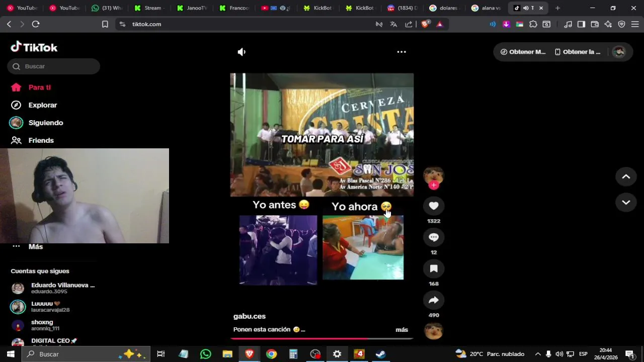Show hidden system tray icons
The width and height of the screenshot is (644, 362).
coord(538,354)
